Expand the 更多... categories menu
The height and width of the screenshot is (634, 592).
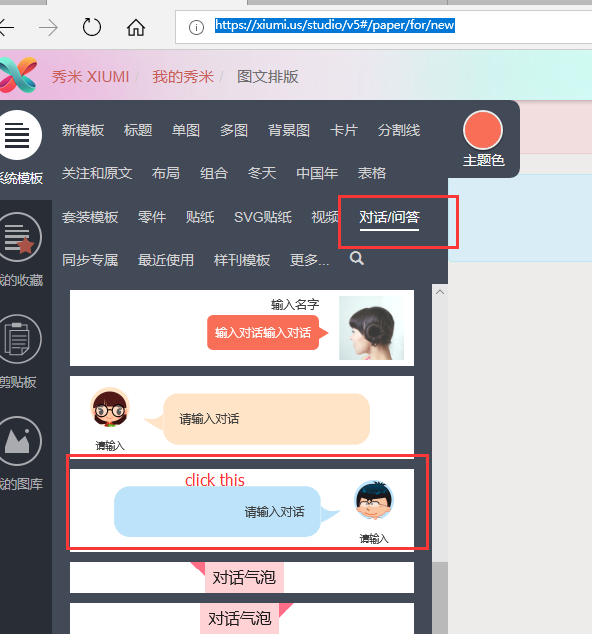(310, 260)
